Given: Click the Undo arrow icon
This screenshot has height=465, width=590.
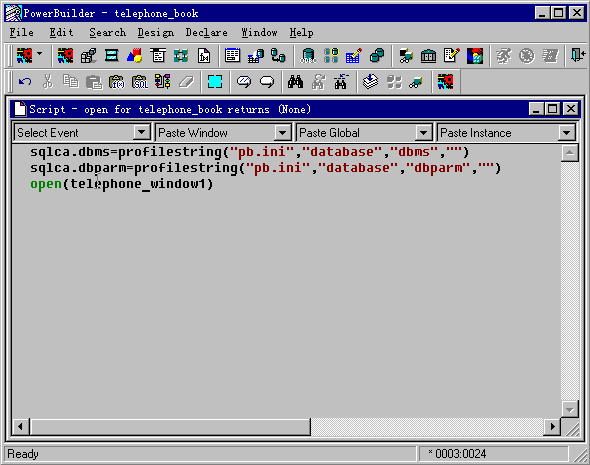Looking at the screenshot, I should click(x=25, y=82).
